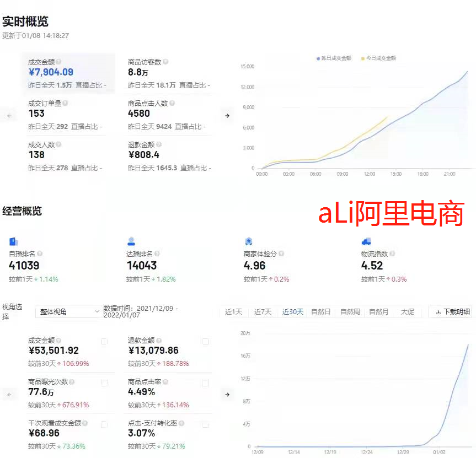
Task: Click the 14043 达播排名 value
Action: [x=141, y=266]
